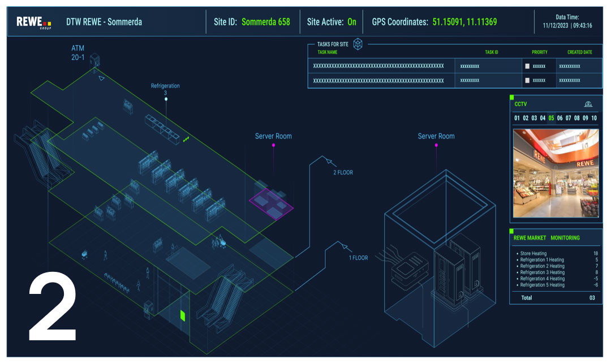This screenshot has height=364, width=611.
Task: Toggle the first task's priority checkbox
Action: click(527, 66)
